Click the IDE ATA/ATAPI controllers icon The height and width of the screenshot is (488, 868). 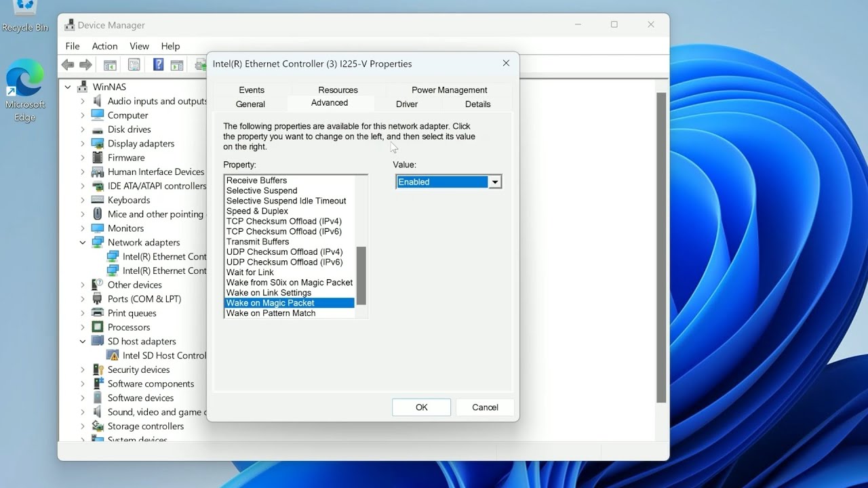coord(97,186)
